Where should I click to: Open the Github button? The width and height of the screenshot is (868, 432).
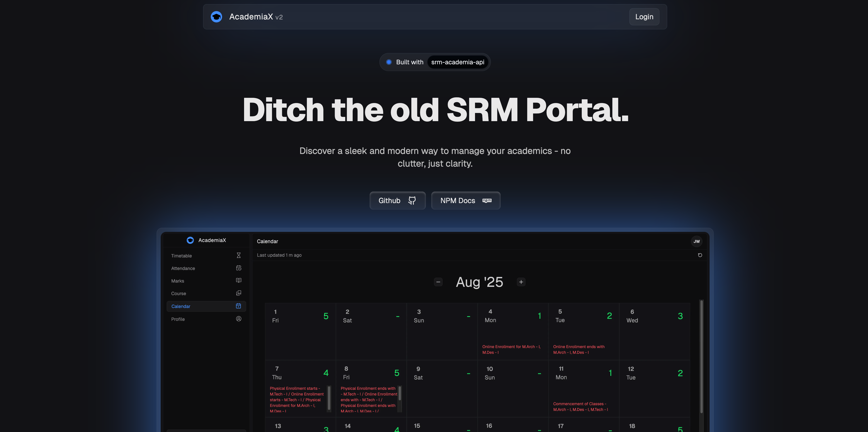397,201
